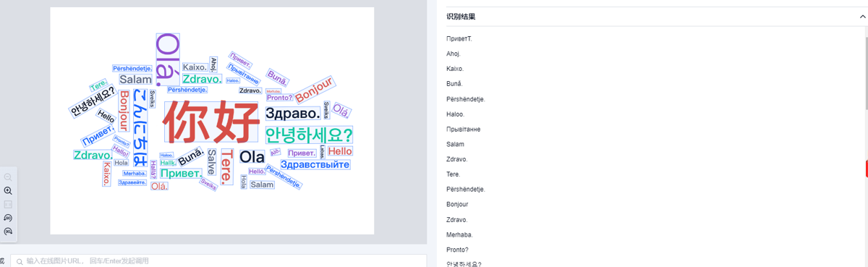Click the vertical Salve word in image

pyautogui.click(x=211, y=162)
